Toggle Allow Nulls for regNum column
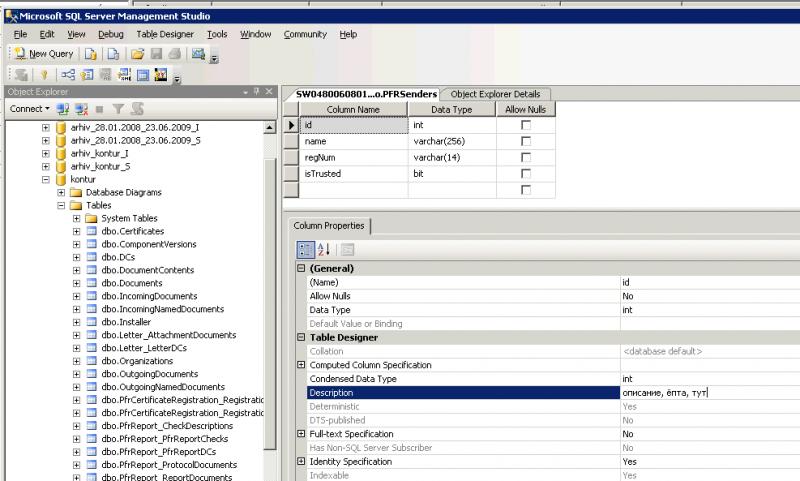Viewport: 800px width, 481px height. point(526,158)
